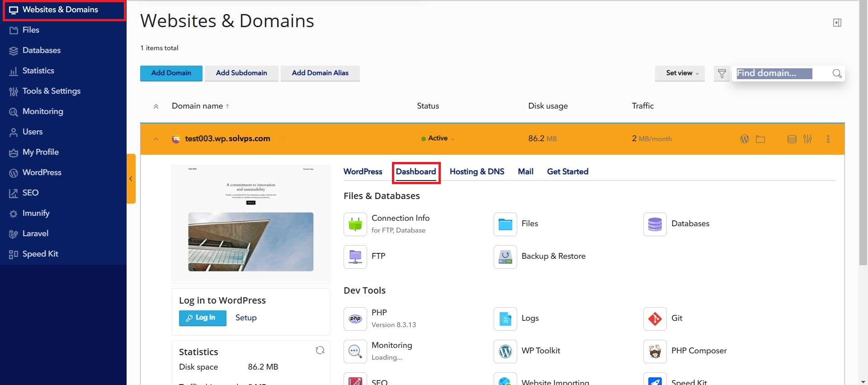Click the page vertical scrollbar
Viewport: 868px width, 385px height.
click(x=863, y=133)
